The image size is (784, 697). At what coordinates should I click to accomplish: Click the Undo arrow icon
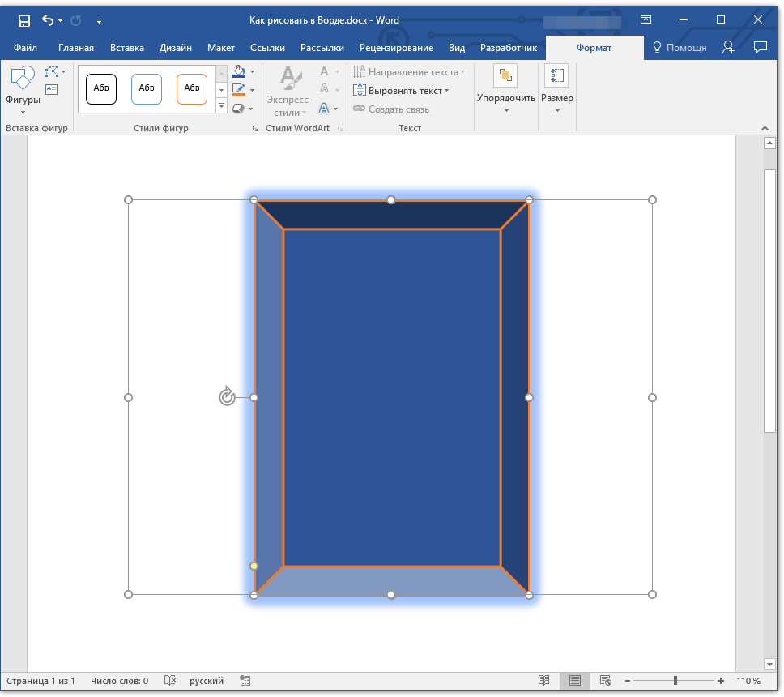[x=48, y=20]
